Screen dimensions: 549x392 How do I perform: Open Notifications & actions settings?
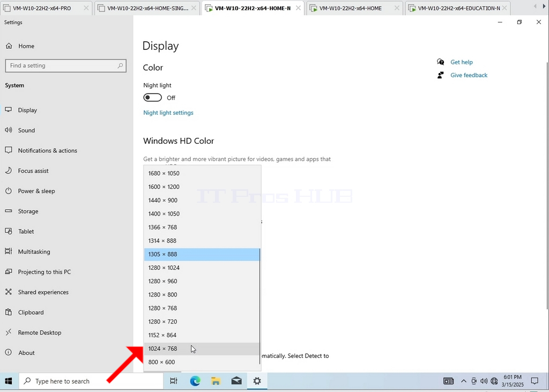66,151
